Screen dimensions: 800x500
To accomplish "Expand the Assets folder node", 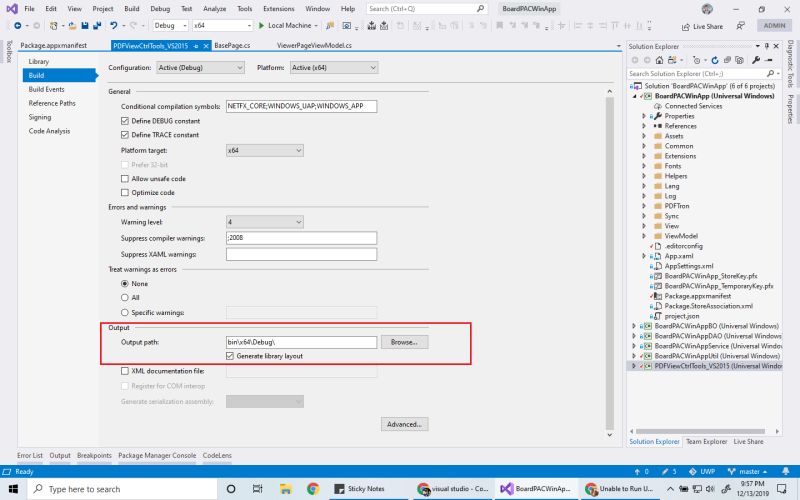I will coord(644,136).
